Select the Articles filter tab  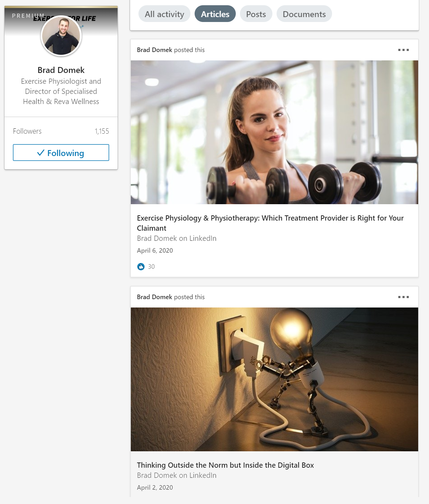[x=215, y=14]
